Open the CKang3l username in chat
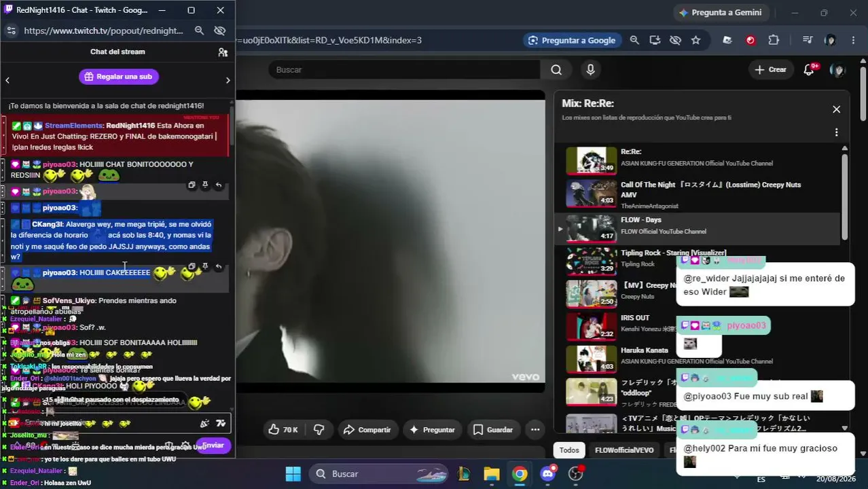The image size is (868, 489). click(46, 224)
